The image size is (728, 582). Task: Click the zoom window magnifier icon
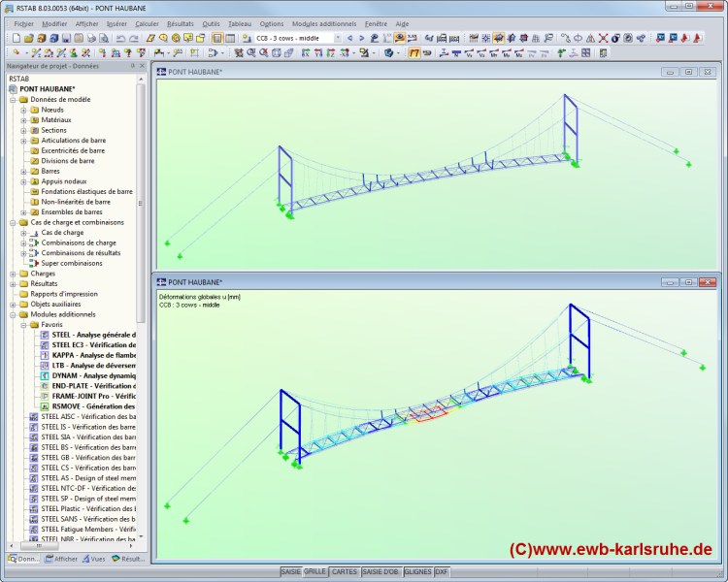click(251, 53)
